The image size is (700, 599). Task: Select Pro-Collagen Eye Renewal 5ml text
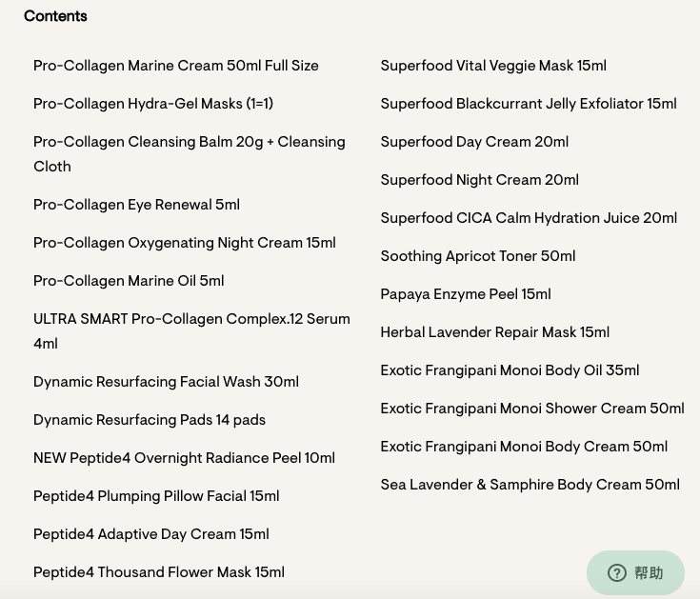click(136, 205)
